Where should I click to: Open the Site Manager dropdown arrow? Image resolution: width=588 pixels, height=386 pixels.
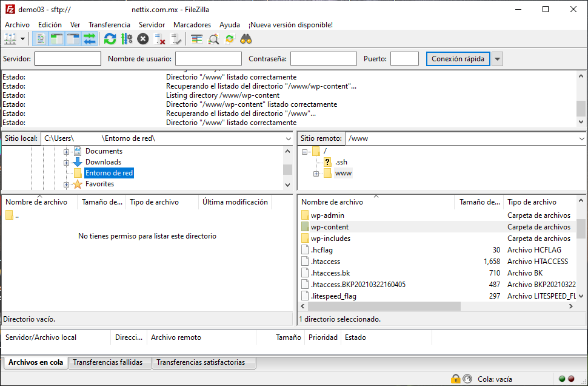23,39
